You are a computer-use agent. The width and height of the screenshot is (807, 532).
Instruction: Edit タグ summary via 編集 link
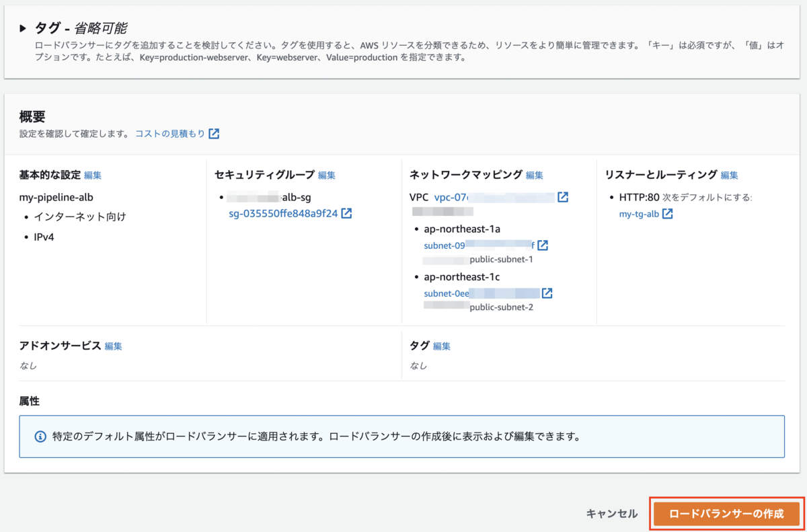[442, 346]
